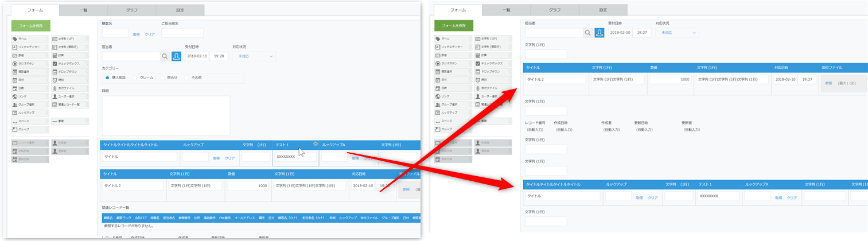The image size is (868, 241).
Task: Click search magnifier beside 担当者 in left panel
Action: pos(164,56)
